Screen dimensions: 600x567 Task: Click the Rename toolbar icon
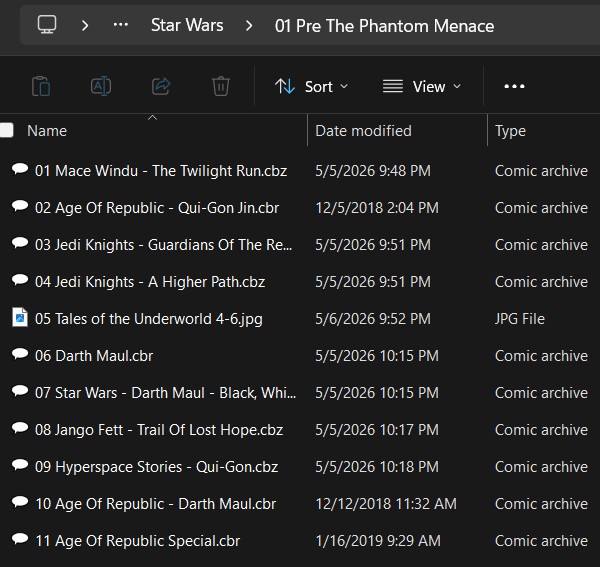click(101, 86)
